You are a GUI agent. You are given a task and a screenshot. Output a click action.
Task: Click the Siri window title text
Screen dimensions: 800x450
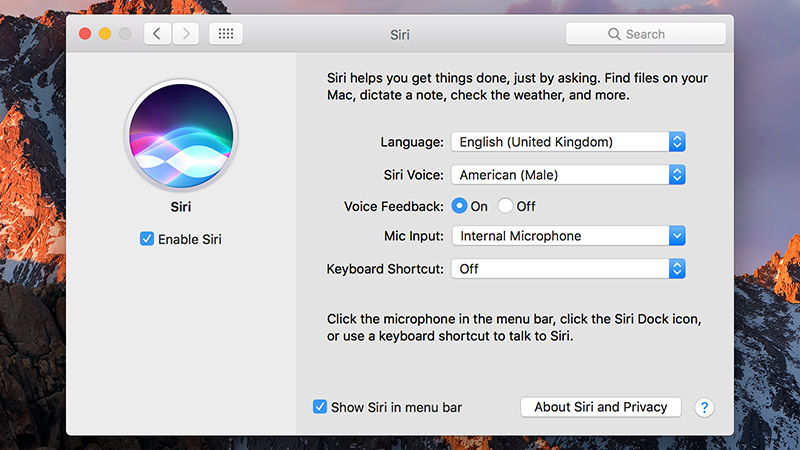pyautogui.click(x=400, y=35)
